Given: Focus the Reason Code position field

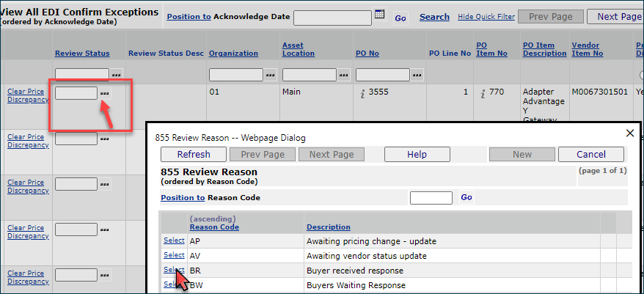Looking at the screenshot, I should (431, 197).
